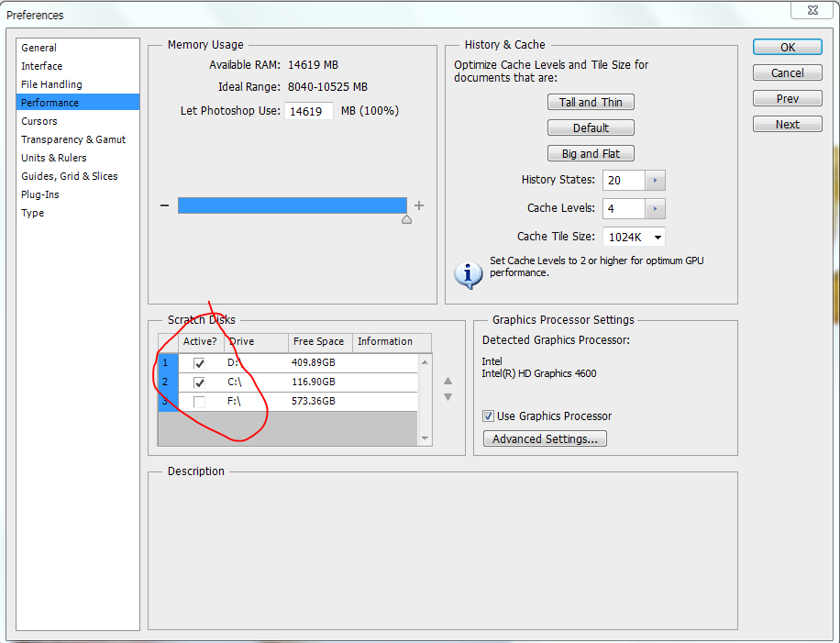Open Advanced Settings for graphics processor
Viewport: 840px width, 643px height.
pos(545,438)
